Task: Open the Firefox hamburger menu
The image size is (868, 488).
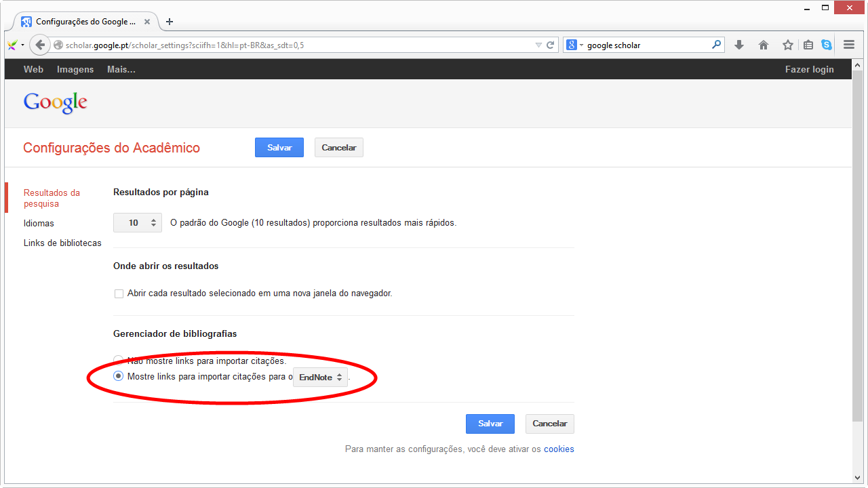Action: click(849, 45)
